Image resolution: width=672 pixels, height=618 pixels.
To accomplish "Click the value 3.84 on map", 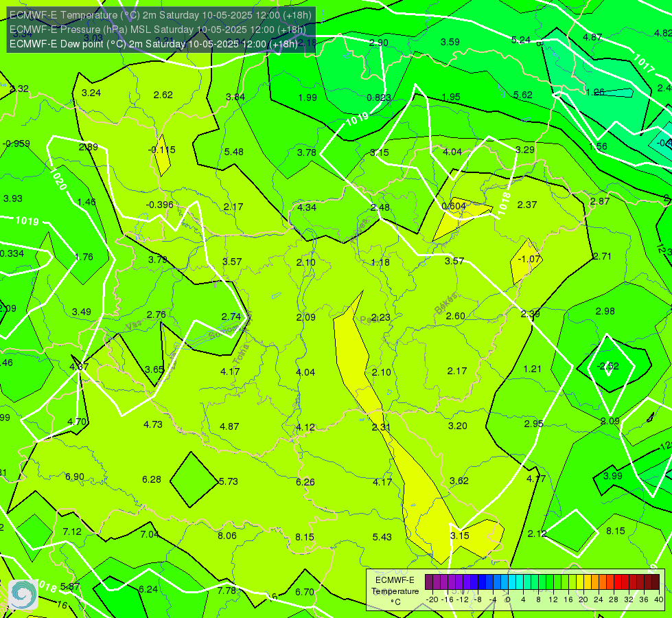I will coord(235,97).
